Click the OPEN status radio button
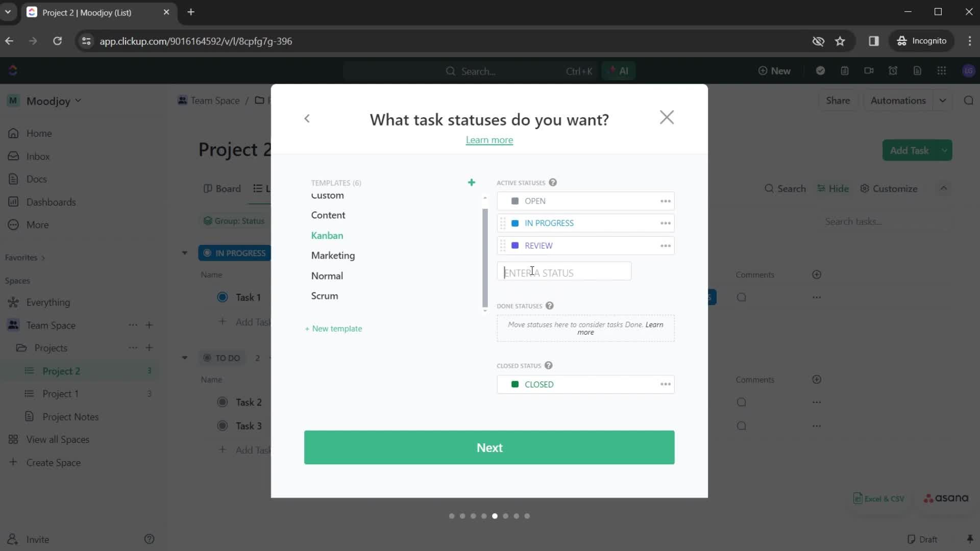The image size is (980, 551). click(x=516, y=201)
